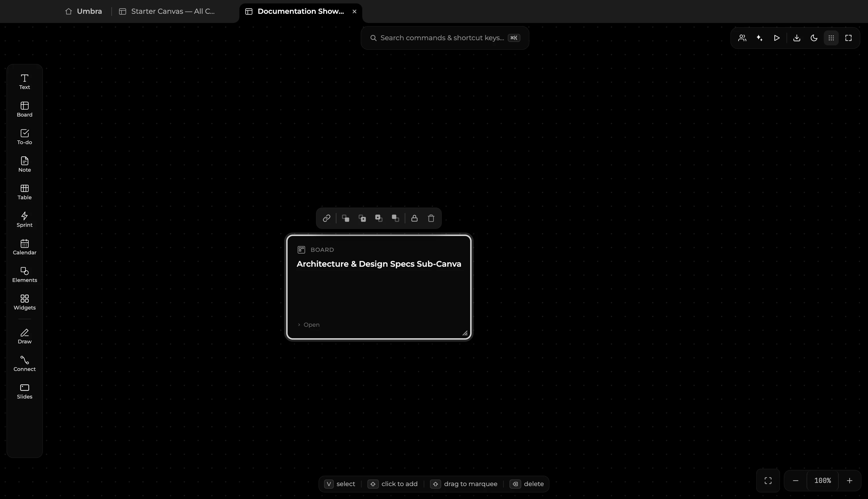Expand the board via Open chevron

click(309, 324)
